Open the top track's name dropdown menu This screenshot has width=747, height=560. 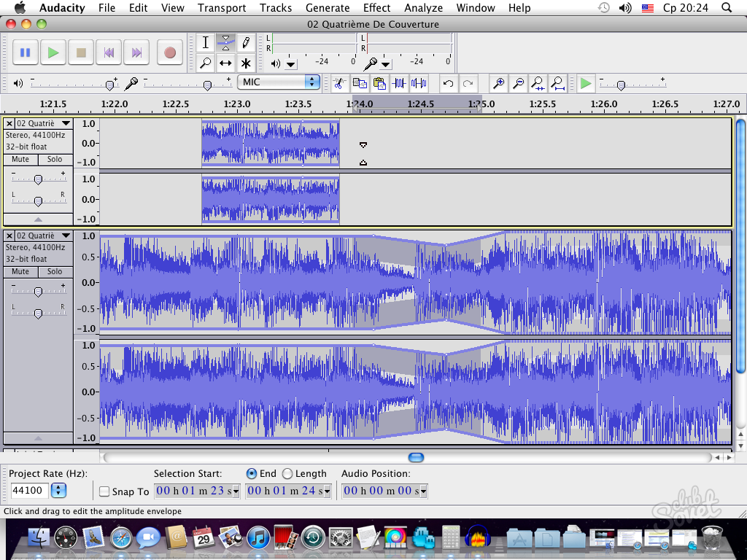pos(66,123)
